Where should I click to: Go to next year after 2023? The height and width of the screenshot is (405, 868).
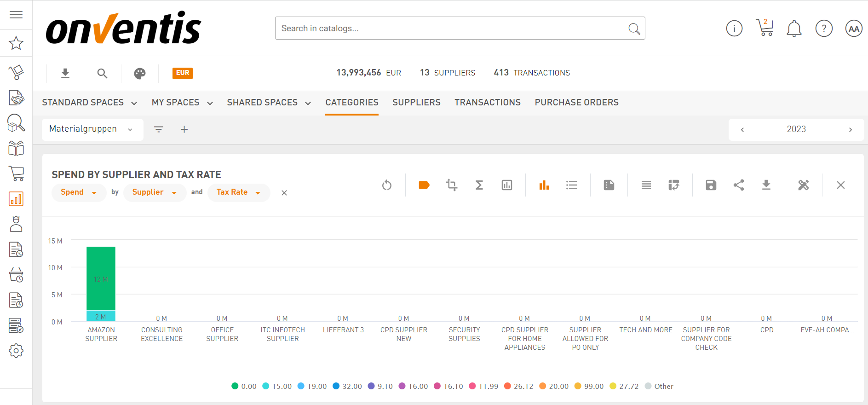pyautogui.click(x=850, y=130)
